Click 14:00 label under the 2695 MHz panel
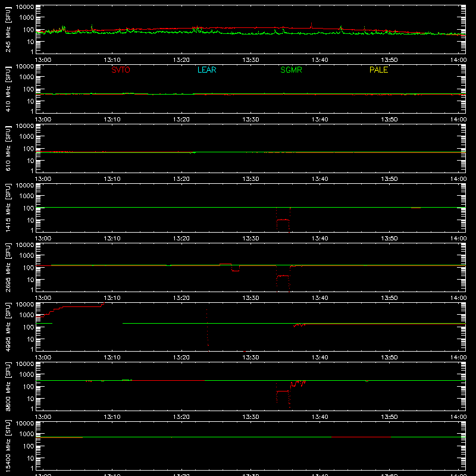The height and width of the screenshot is (476, 476). click(458, 298)
